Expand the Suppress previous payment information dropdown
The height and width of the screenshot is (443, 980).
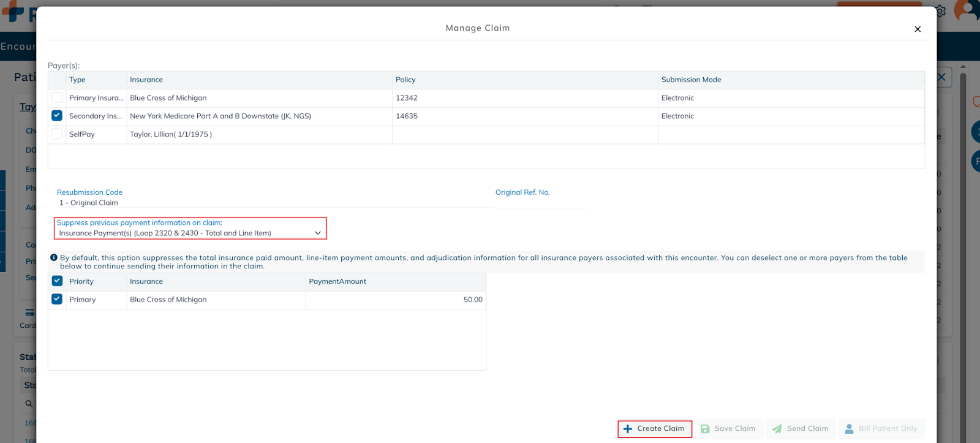point(317,233)
